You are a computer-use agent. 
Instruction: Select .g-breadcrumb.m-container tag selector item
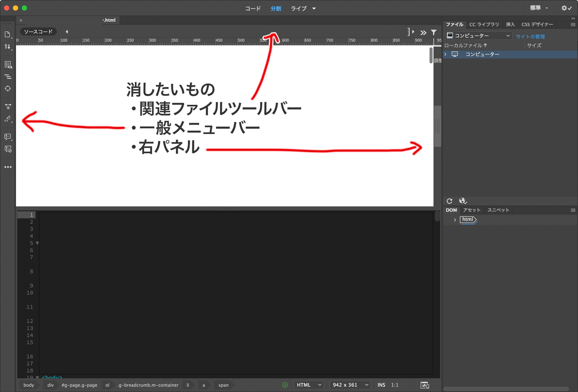(x=148, y=385)
